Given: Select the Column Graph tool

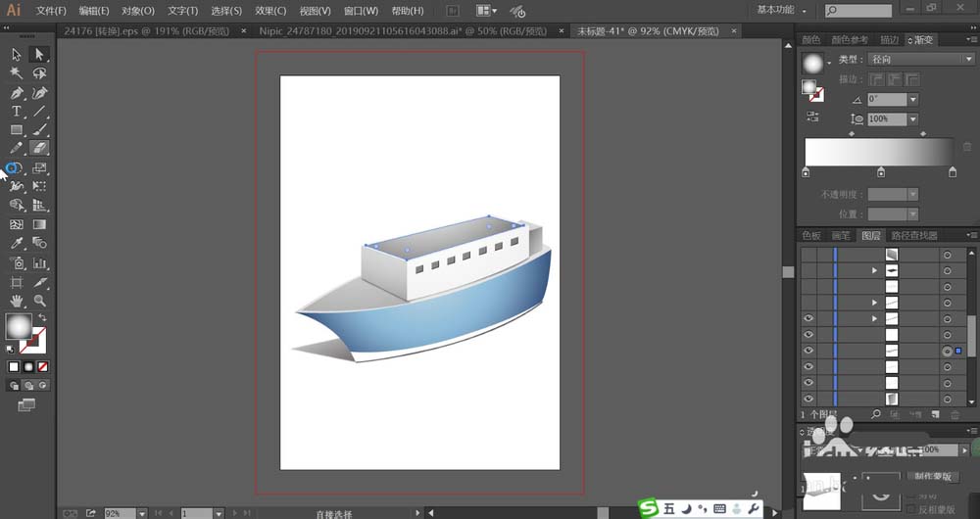Looking at the screenshot, I should click(x=39, y=263).
